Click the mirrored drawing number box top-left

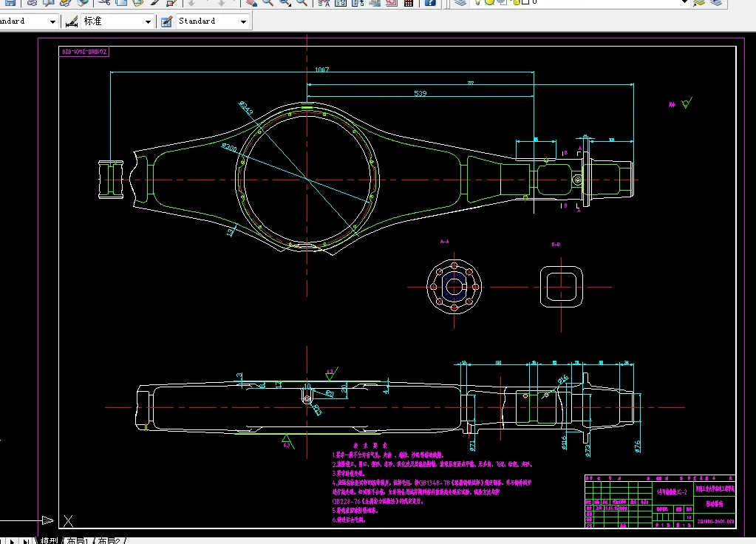coord(84,52)
